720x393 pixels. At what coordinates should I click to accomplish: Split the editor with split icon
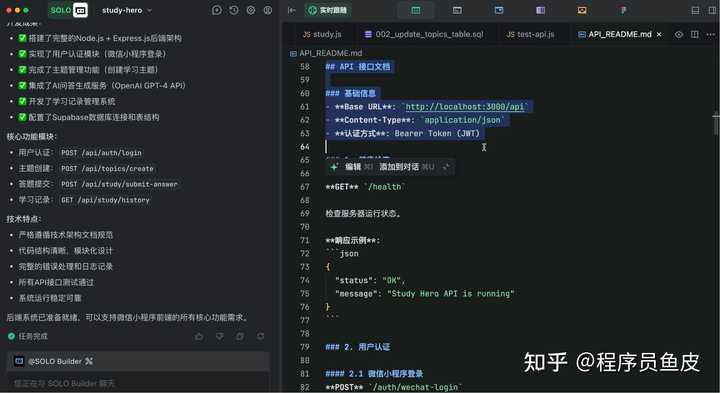(x=695, y=34)
